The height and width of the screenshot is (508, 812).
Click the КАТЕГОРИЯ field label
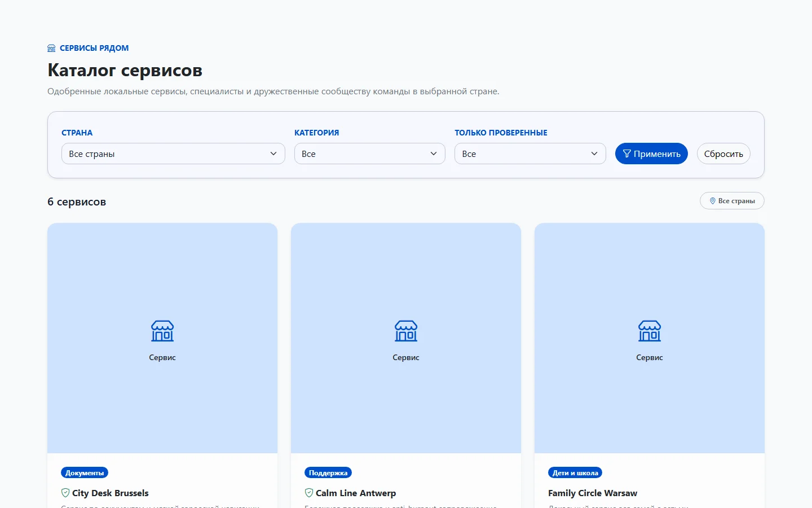point(317,133)
